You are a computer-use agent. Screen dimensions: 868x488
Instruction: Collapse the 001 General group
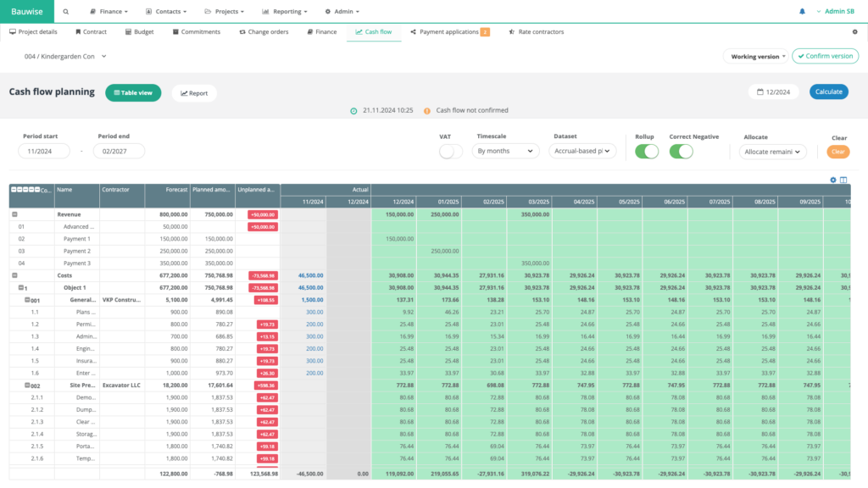[26, 299]
